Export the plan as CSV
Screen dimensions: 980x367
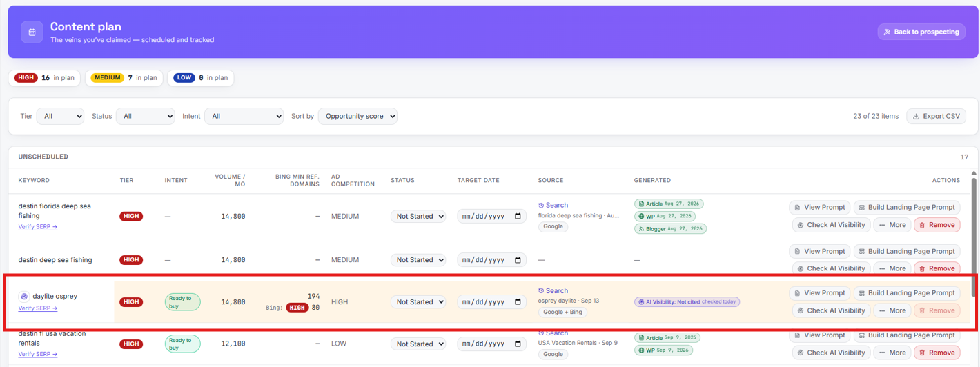point(936,116)
